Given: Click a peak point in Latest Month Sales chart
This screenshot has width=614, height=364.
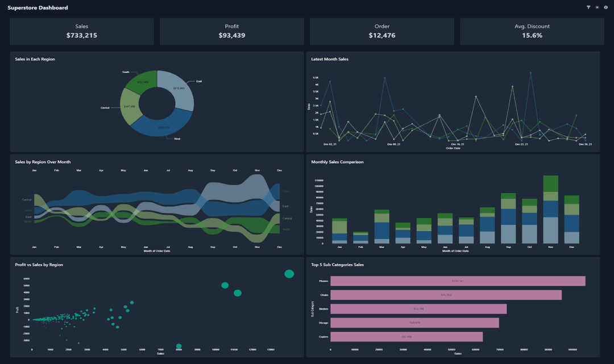Looking at the screenshot, I should 531,73.
